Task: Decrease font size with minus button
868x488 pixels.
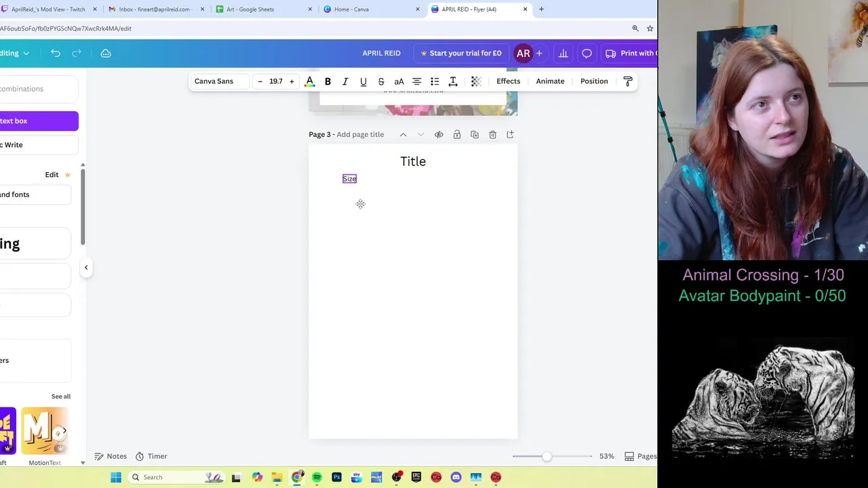Action: 260,81
